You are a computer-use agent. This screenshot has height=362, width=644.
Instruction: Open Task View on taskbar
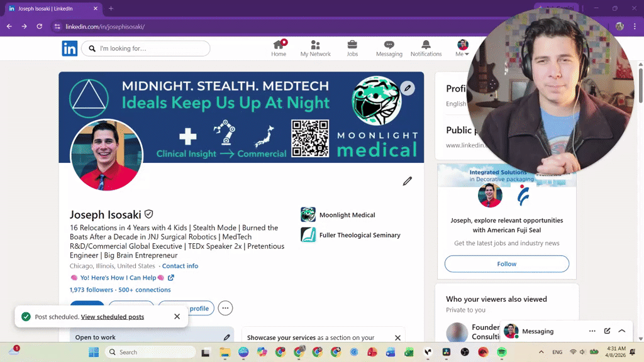coord(206,352)
